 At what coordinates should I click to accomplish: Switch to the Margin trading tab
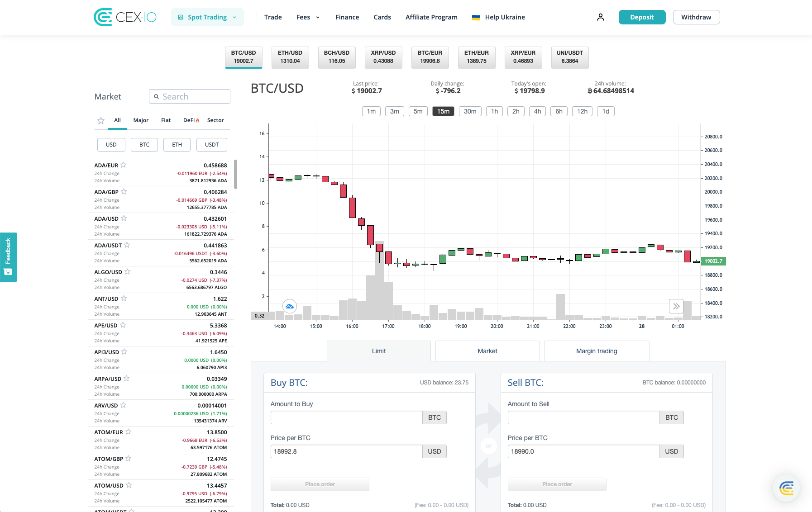597,351
